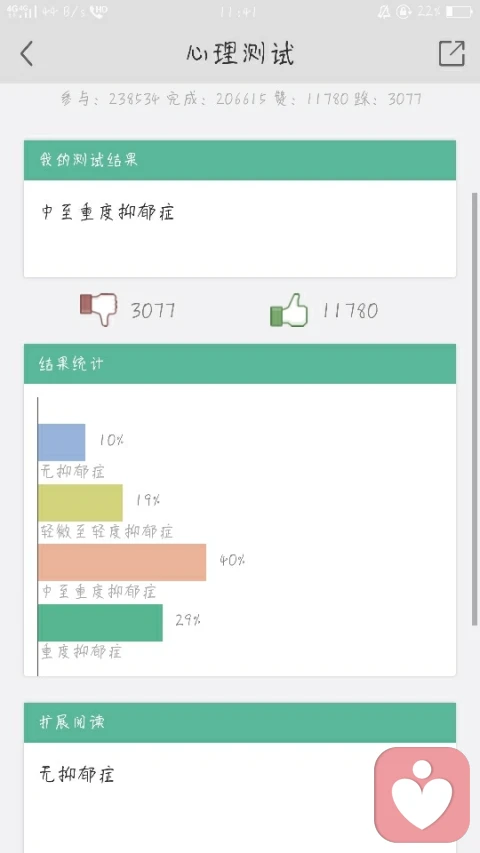Viewport: 480px width, 853px height.
Task: Select the 扩展阅读 section header
Action: coord(239,722)
